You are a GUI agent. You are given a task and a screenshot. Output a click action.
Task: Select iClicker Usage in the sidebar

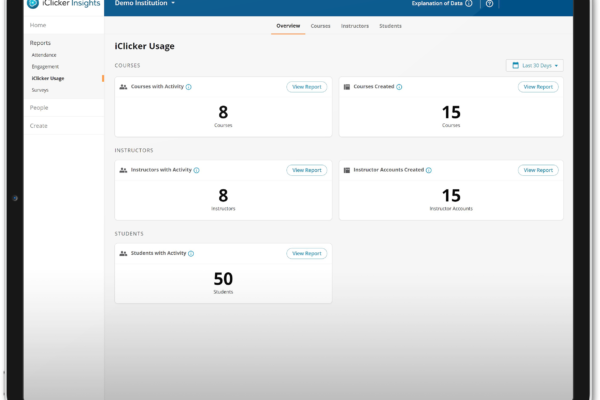(48, 78)
